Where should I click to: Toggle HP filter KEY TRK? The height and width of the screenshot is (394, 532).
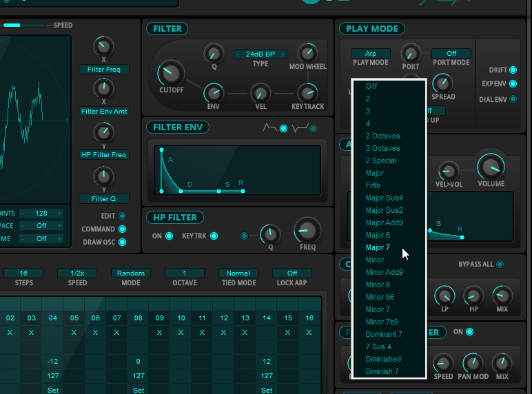click(x=214, y=236)
